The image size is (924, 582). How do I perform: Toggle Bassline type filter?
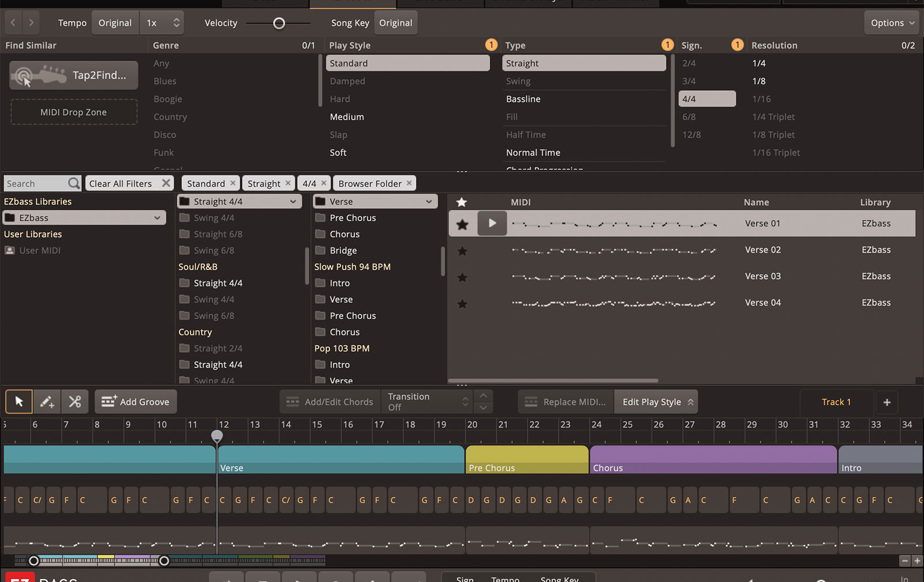click(x=523, y=99)
